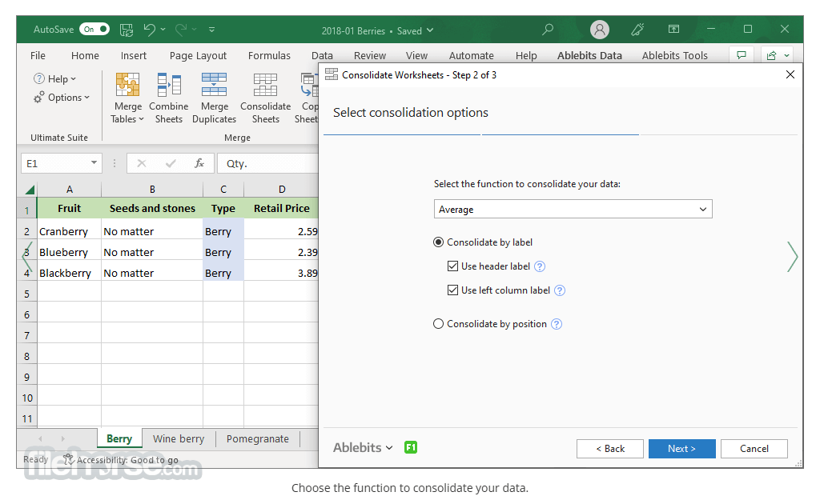Image resolution: width=820 pixels, height=504 pixels.
Task: Click the Seeds and stones header cell
Action: tap(152, 208)
